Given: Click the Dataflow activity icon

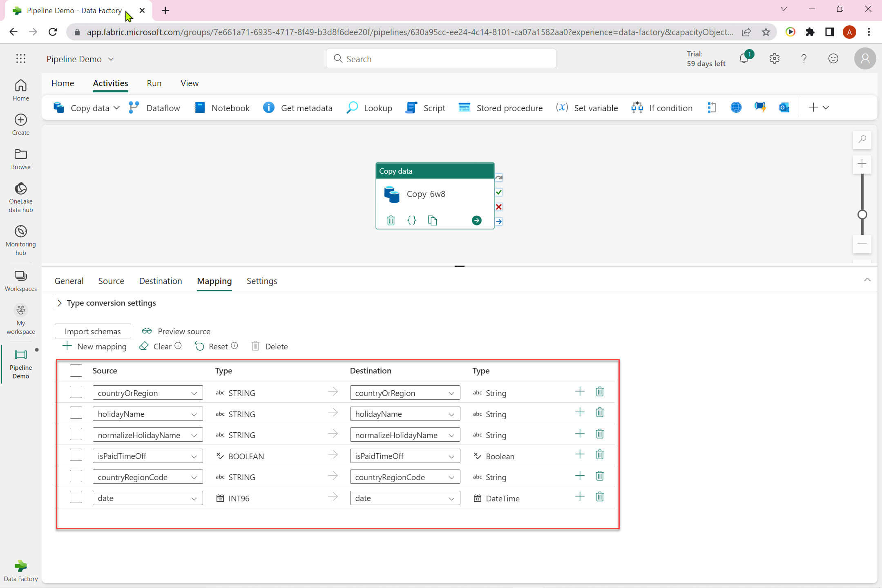Looking at the screenshot, I should tap(134, 107).
